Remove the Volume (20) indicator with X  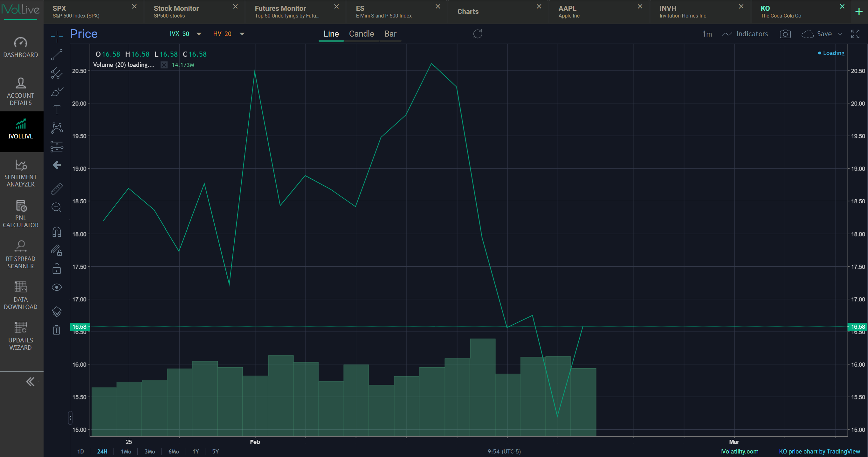tap(164, 65)
